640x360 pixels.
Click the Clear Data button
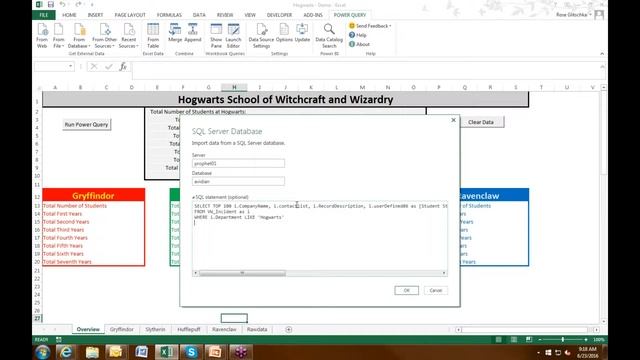click(482, 122)
